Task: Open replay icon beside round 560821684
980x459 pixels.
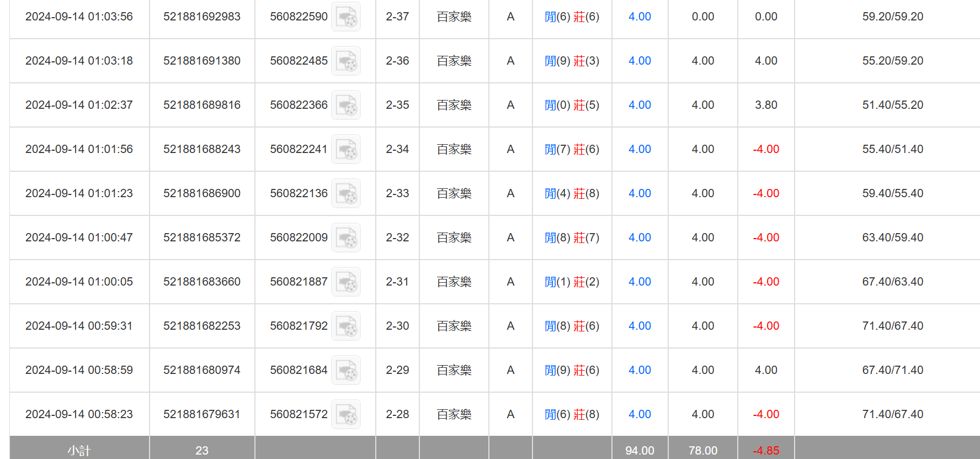Action: click(346, 371)
